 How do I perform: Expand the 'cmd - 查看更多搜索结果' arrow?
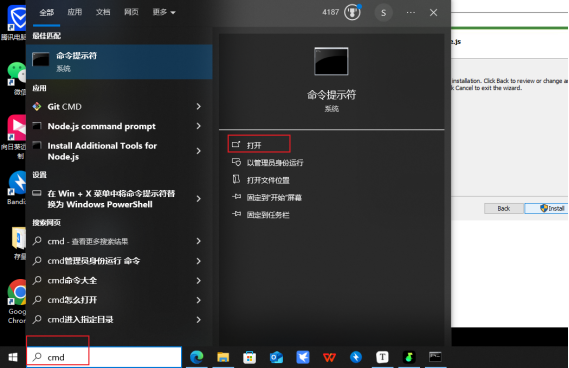(198, 241)
